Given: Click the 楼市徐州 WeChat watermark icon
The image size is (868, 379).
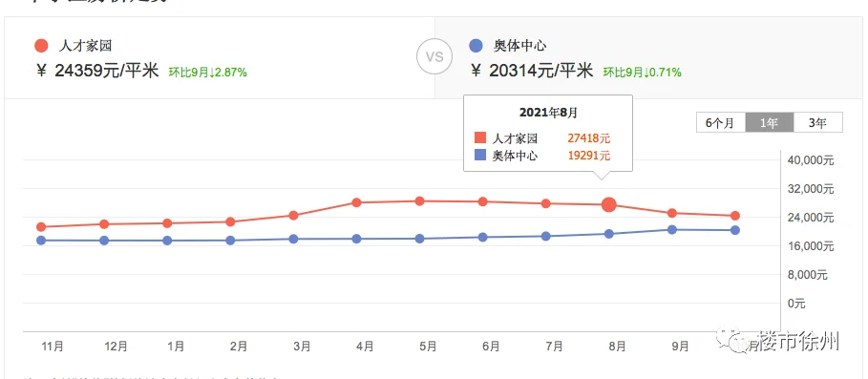Looking at the screenshot, I should (731, 341).
